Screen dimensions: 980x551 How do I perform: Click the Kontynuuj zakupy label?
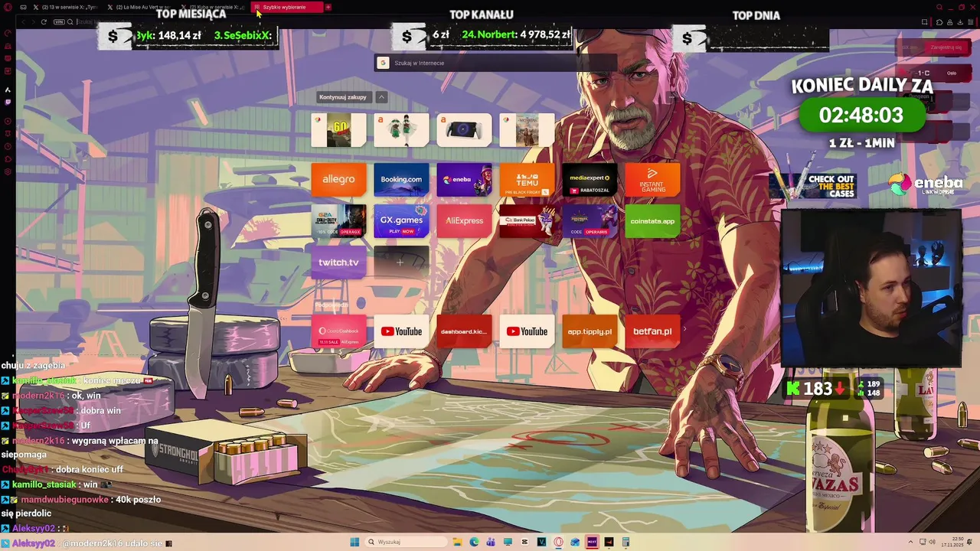pos(343,97)
